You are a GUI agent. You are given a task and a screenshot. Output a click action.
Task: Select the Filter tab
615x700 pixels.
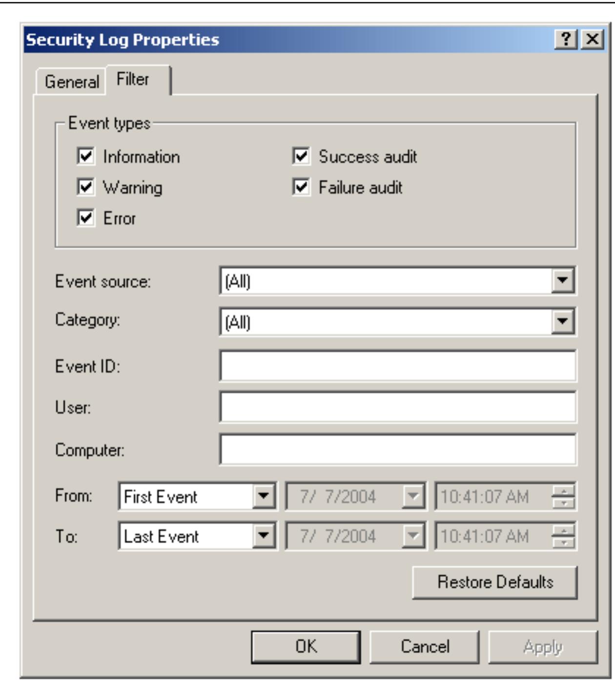coord(133,79)
